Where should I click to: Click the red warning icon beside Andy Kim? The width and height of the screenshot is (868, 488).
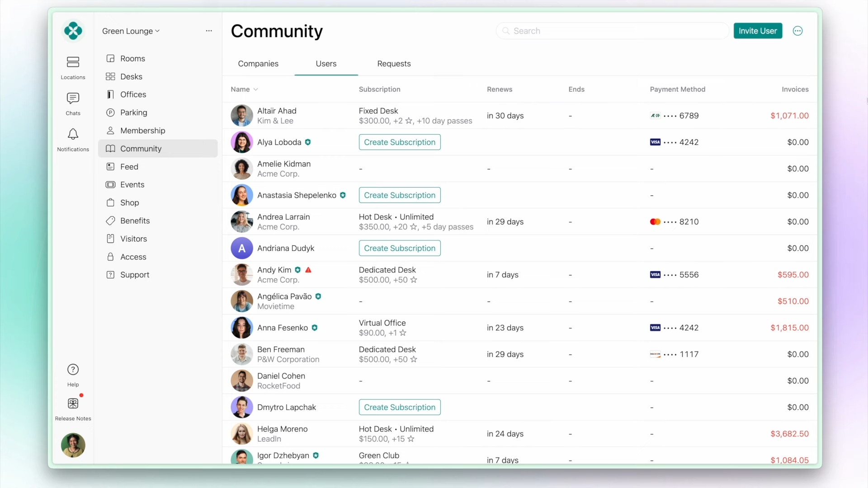(308, 270)
